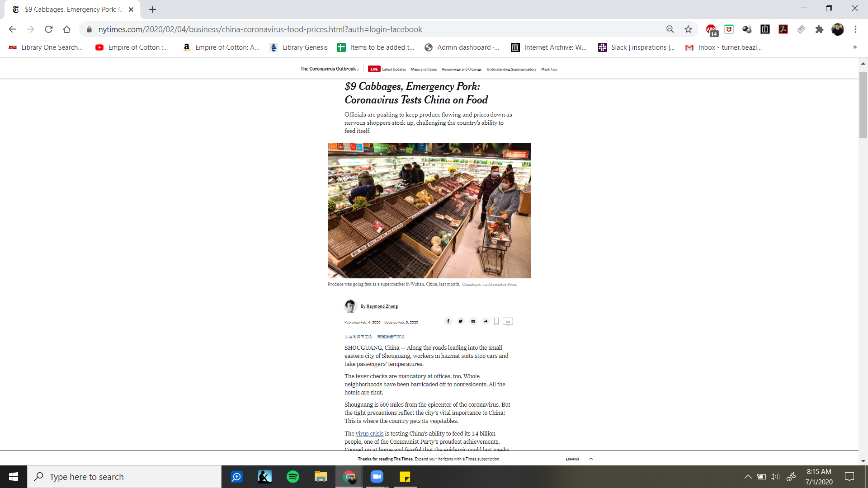Open the Chrome extensions puzzle icon
This screenshot has height=488, width=868.
(x=819, y=29)
